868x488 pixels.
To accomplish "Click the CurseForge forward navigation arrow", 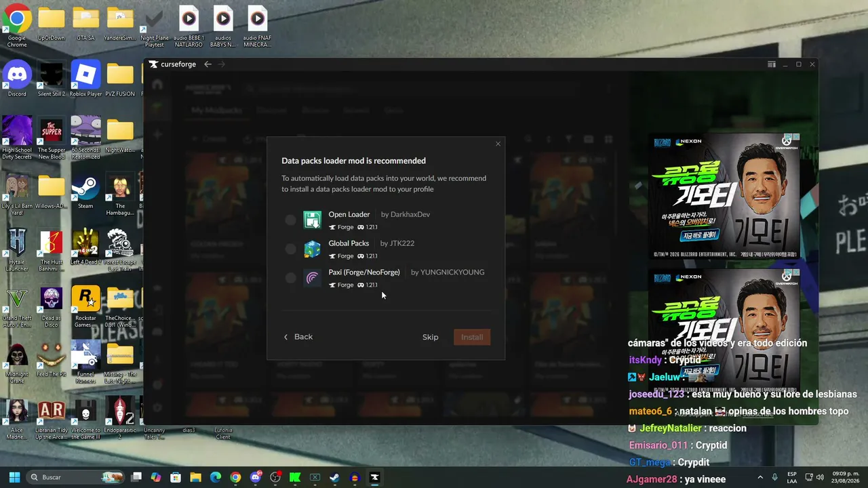I will pyautogui.click(x=222, y=64).
